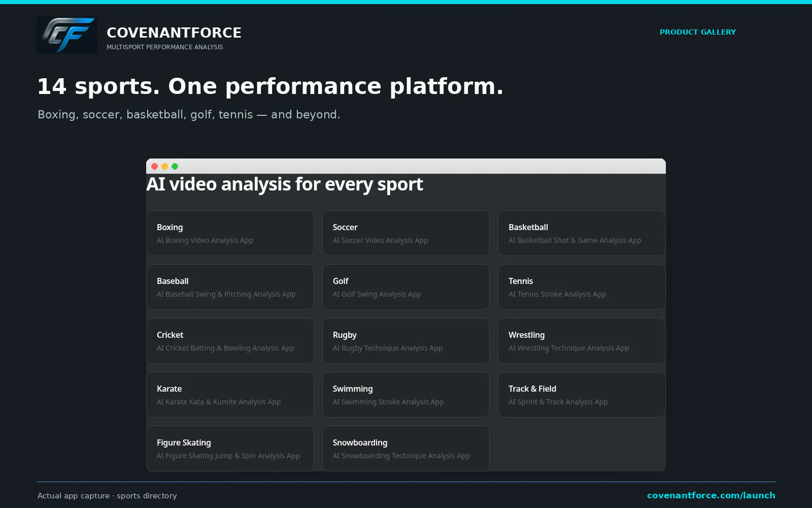Image resolution: width=812 pixels, height=508 pixels.
Task: Click "Actual app capture · sports directory" caption
Action: coord(107,496)
